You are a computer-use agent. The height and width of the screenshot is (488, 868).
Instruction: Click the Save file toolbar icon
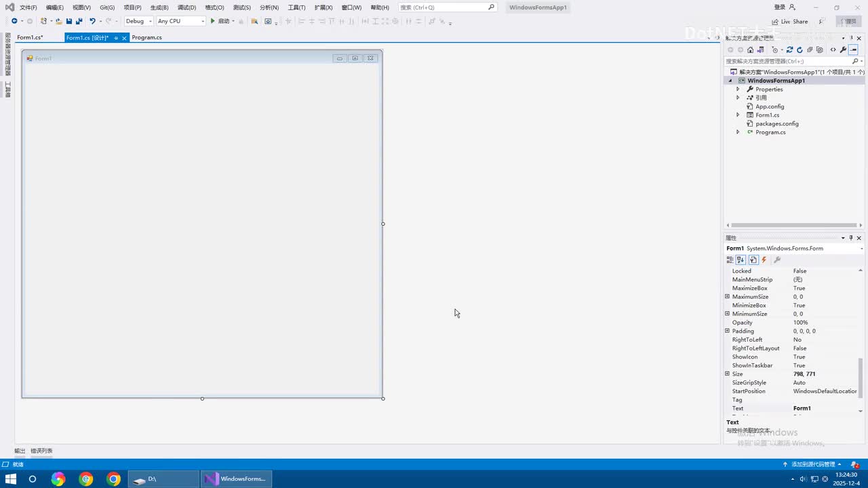pos(69,21)
